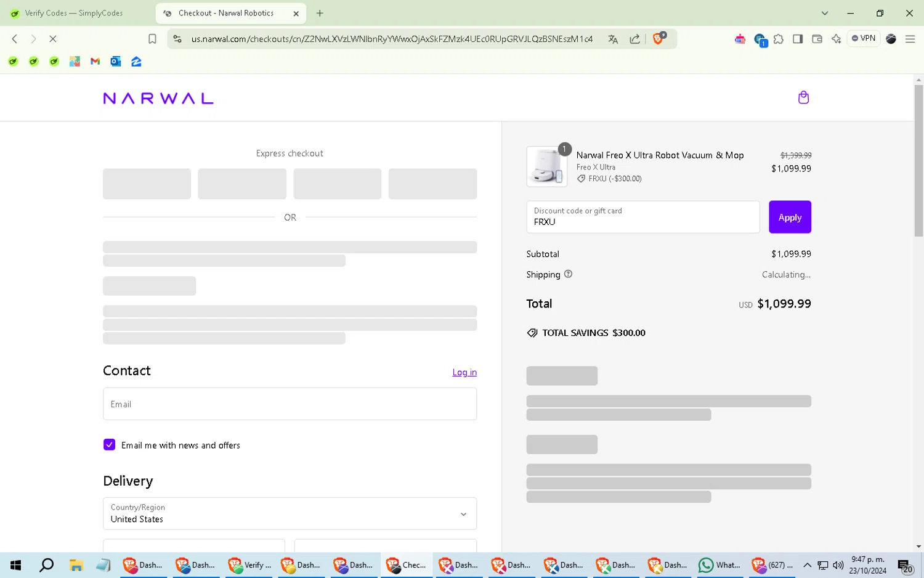
Task: Open the volume control in system tray
Action: 838,565
